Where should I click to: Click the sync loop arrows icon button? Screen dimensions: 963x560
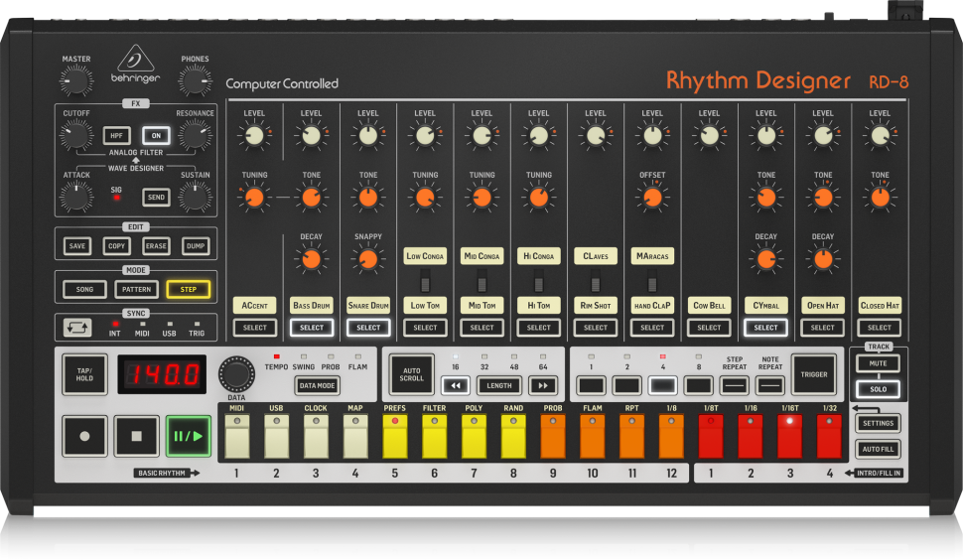coord(76,327)
